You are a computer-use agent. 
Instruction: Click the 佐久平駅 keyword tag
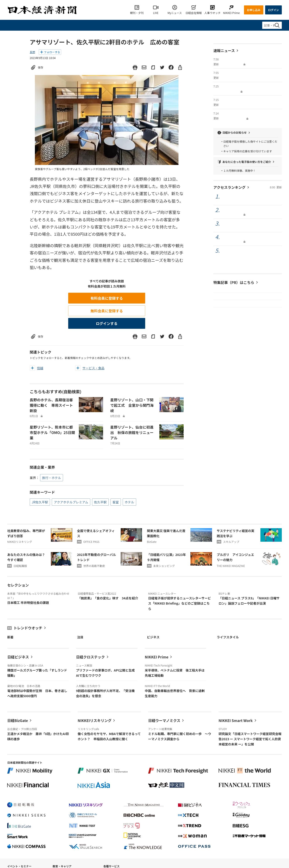(100, 502)
